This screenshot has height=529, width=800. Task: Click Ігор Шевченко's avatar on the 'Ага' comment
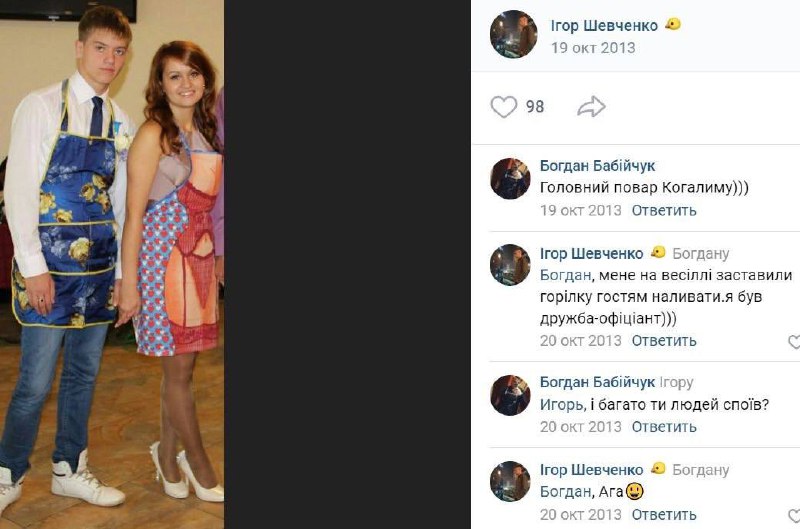point(510,482)
